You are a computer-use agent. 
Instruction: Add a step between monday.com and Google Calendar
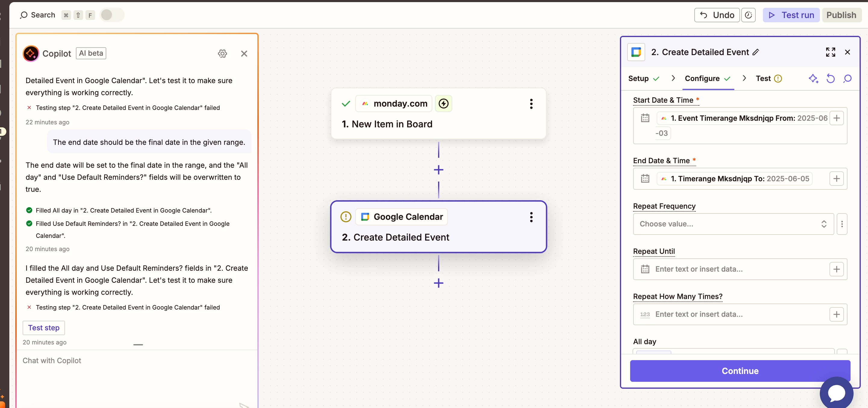[438, 170]
